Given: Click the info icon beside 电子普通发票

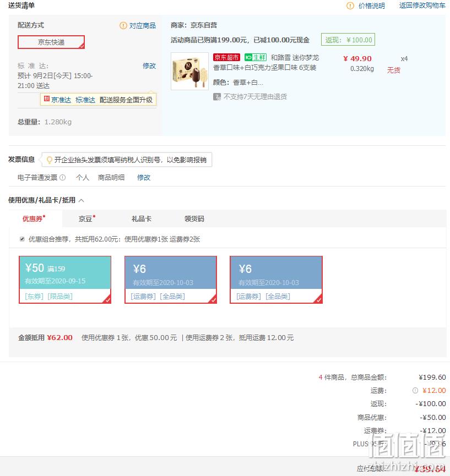Looking at the screenshot, I should [x=63, y=177].
